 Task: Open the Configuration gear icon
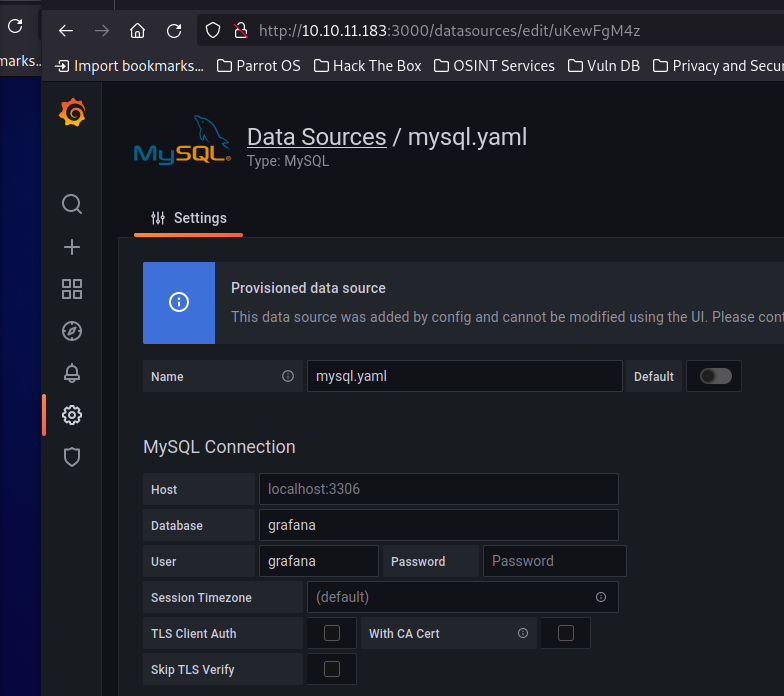(x=72, y=415)
